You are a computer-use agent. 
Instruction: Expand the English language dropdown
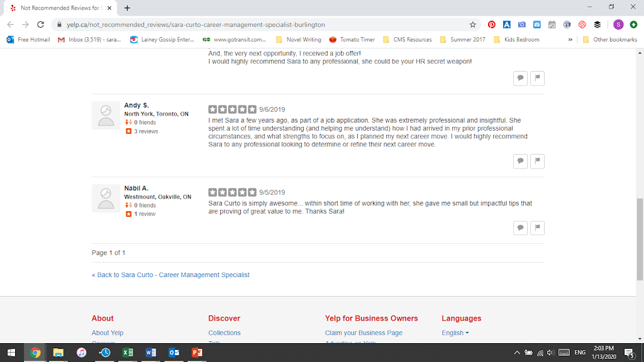(x=455, y=333)
